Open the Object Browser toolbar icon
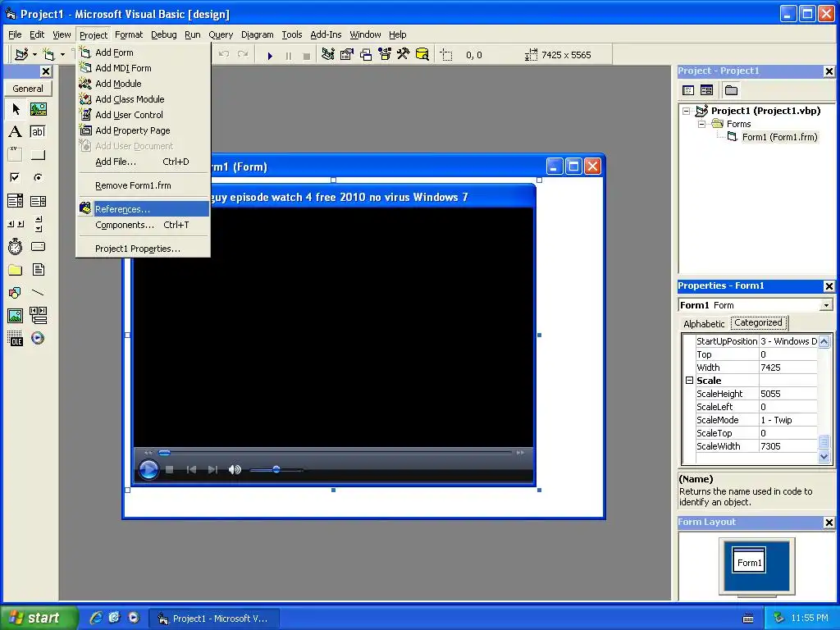 pos(385,55)
